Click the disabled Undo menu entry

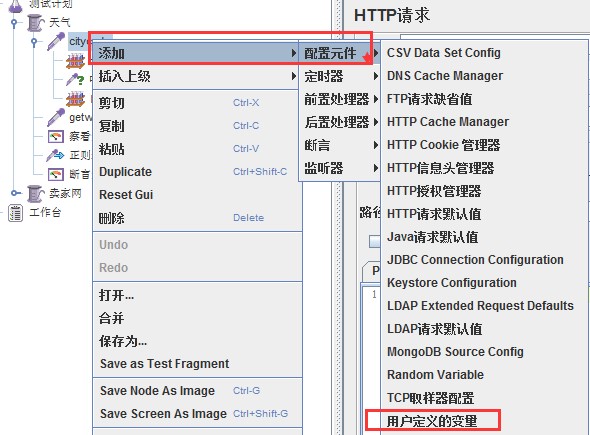[197, 245]
